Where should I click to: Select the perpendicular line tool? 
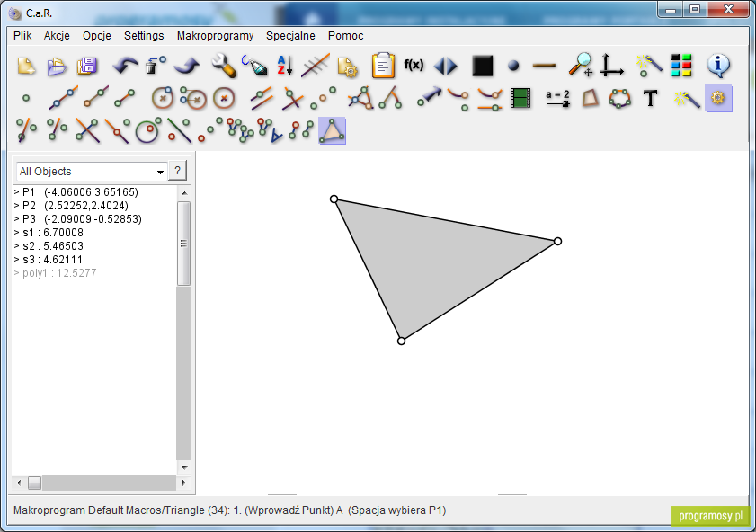pos(293,98)
